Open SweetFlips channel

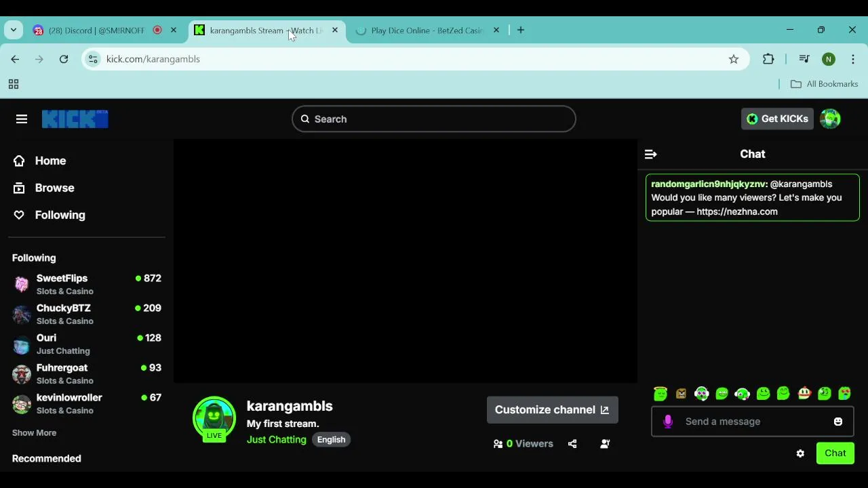coord(87,284)
